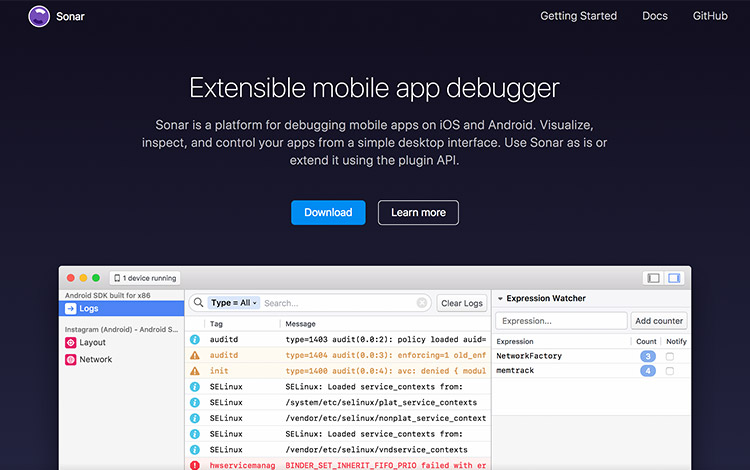Select the Network plugin icon
Screen dimensions: 750x470
click(x=71, y=359)
